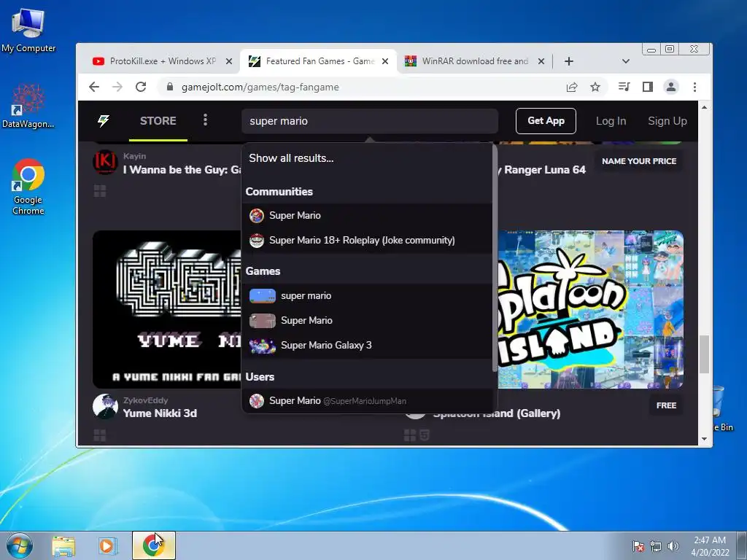This screenshot has height=560, width=747.
Task: Click the page scrollbar down arrow
Action: click(704, 439)
